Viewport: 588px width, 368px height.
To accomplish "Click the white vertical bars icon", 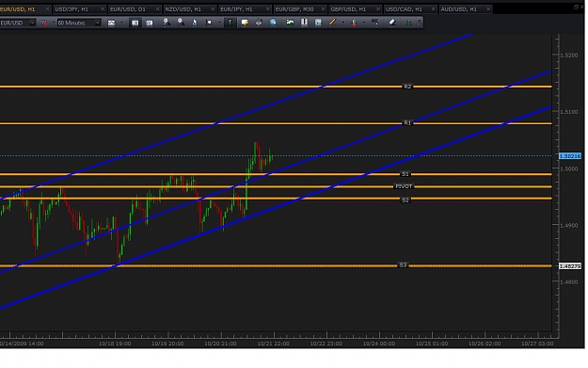I will 304,23.
